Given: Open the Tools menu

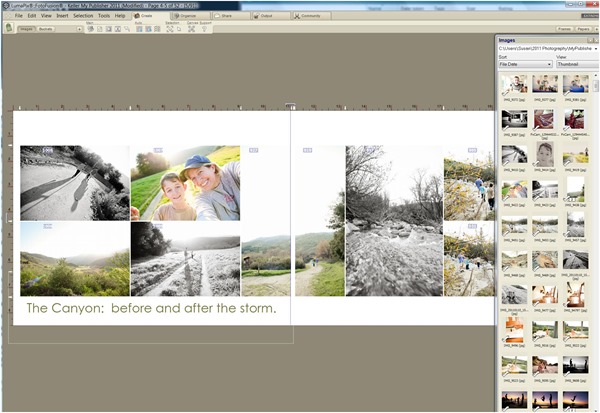Looking at the screenshot, I should pyautogui.click(x=104, y=16).
